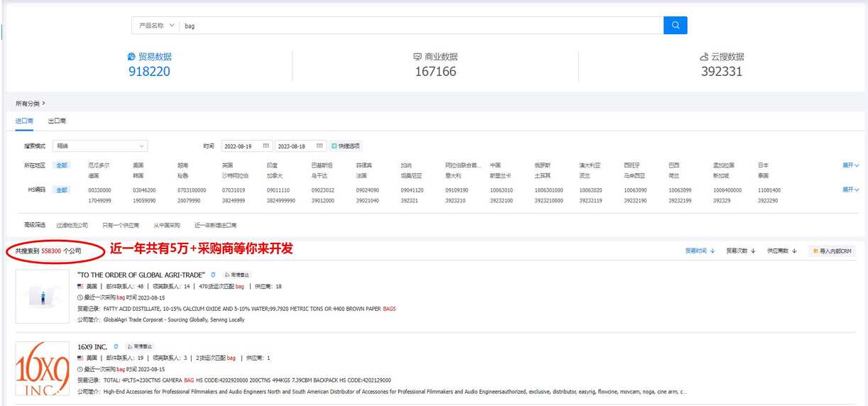The image size is (868, 406).
Task: Filter by region 巴基斯坦
Action: (x=322, y=165)
